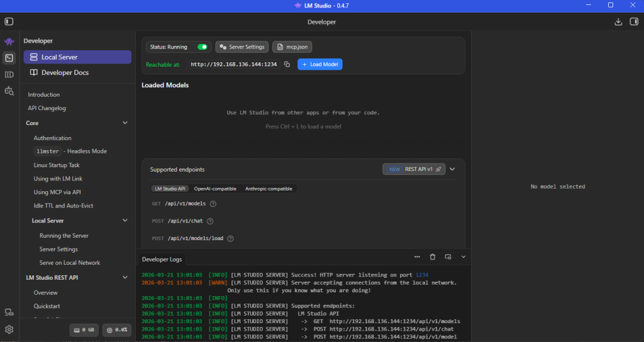Open Developer Logs more options menu
Image resolution: width=644 pixels, height=342 pixels.
(417, 256)
